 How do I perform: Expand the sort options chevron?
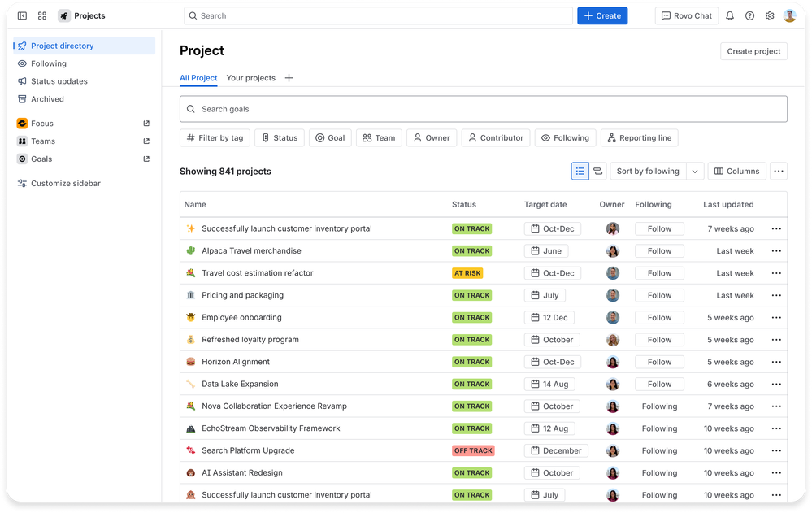(695, 171)
